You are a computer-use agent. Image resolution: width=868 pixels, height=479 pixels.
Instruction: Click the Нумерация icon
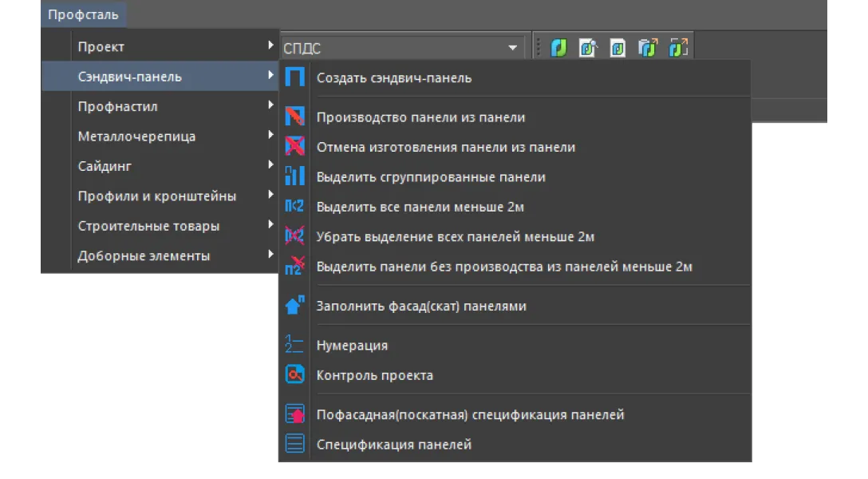click(x=295, y=345)
